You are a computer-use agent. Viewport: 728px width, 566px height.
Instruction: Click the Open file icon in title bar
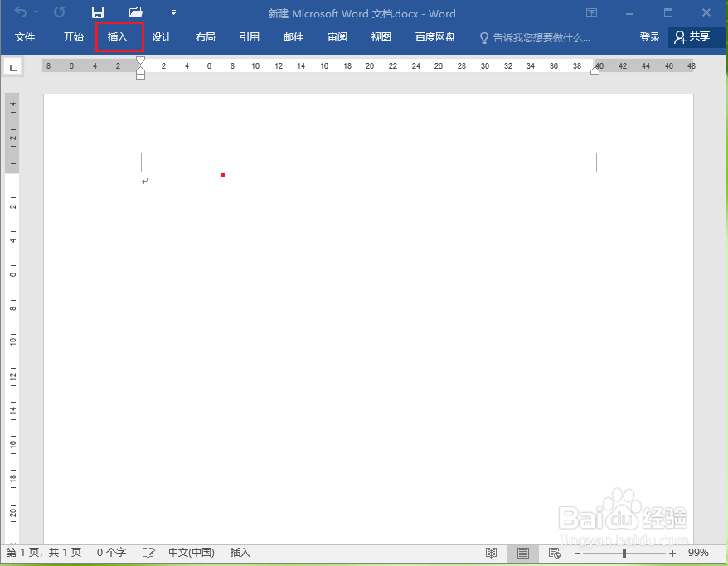(135, 12)
